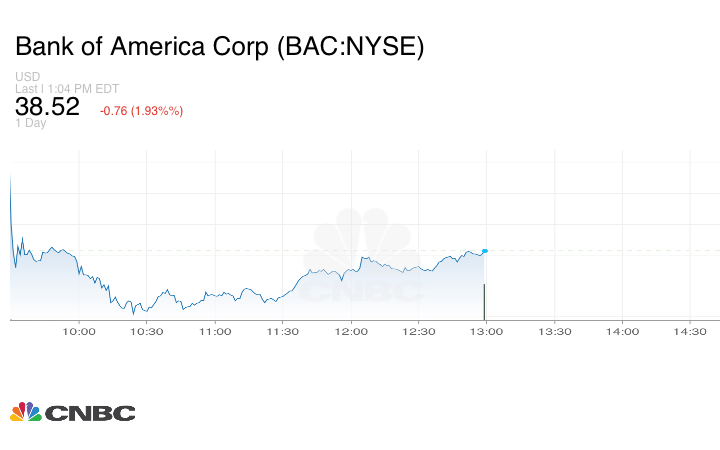Click the 38.52 last price value
This screenshot has height=450, width=720.
pos(47,107)
